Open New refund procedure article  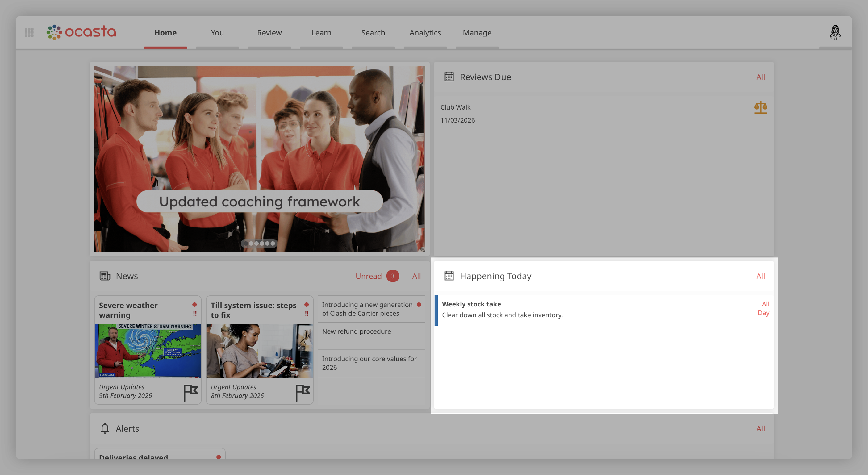356,332
